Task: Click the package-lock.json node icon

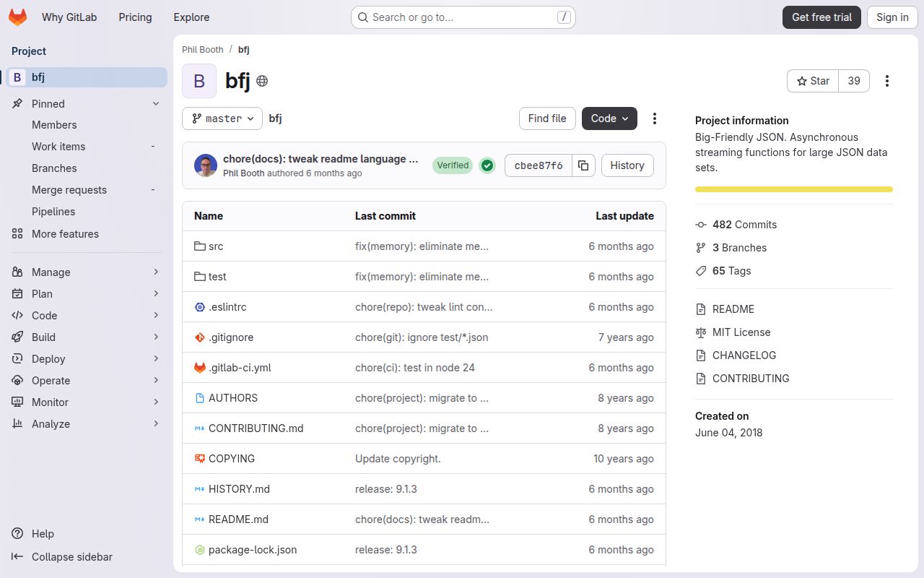Action: [x=200, y=550]
